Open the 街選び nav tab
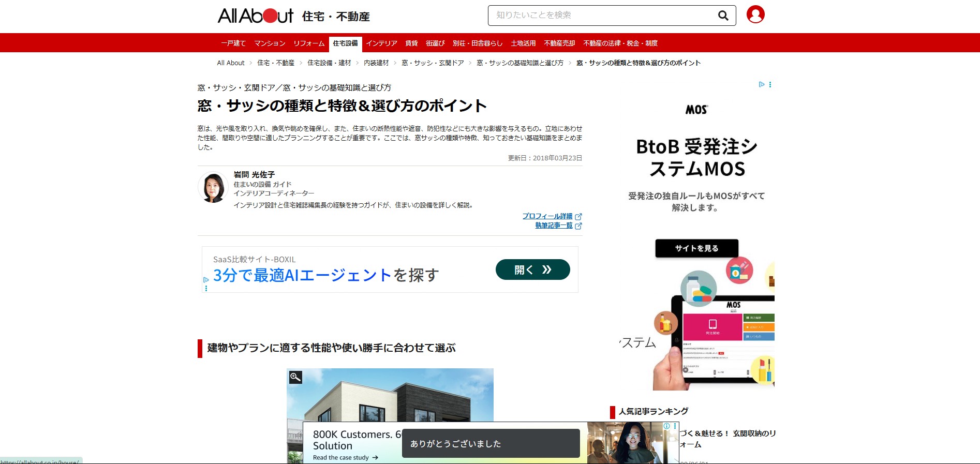The height and width of the screenshot is (464, 980). coord(435,43)
